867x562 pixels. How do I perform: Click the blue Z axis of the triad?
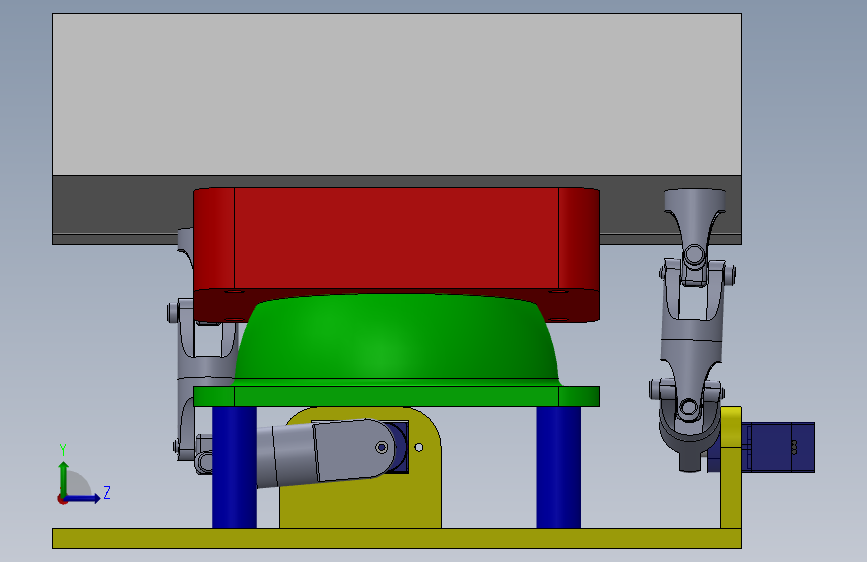pyautogui.click(x=83, y=498)
